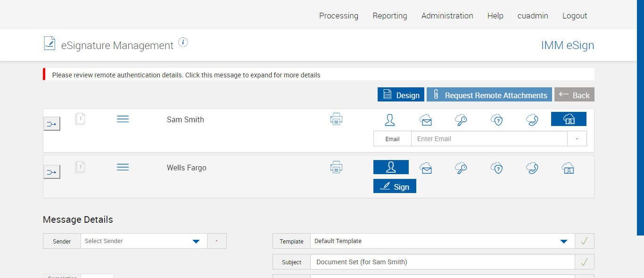Click the Enter Email input field
The width and height of the screenshot is (644, 278).
click(489, 139)
